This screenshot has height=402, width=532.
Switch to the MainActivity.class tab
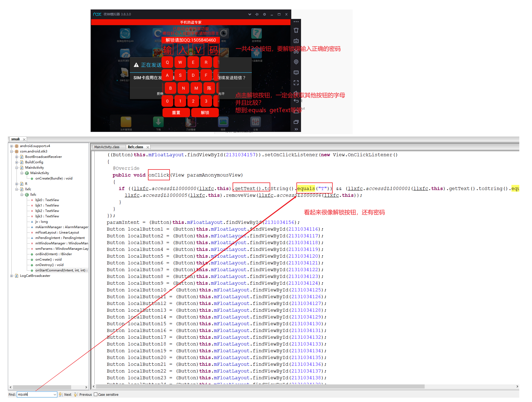(107, 147)
